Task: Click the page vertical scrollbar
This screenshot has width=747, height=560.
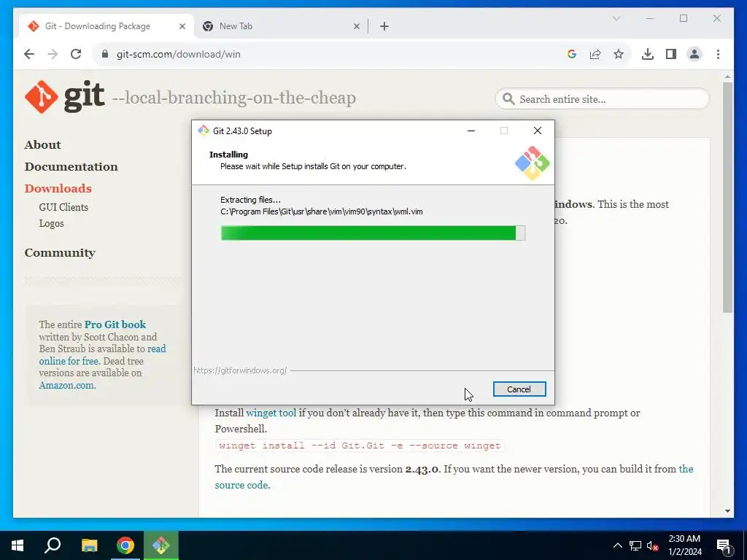Action: click(x=727, y=198)
